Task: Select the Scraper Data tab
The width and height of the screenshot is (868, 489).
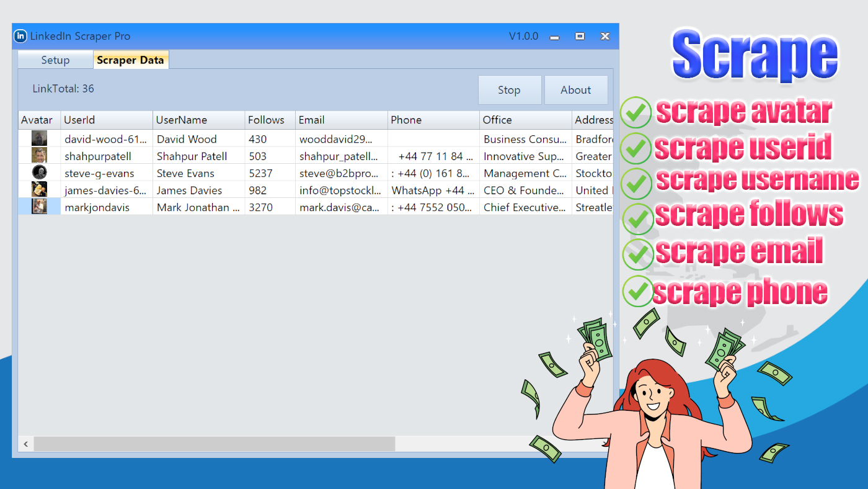Action: [130, 60]
